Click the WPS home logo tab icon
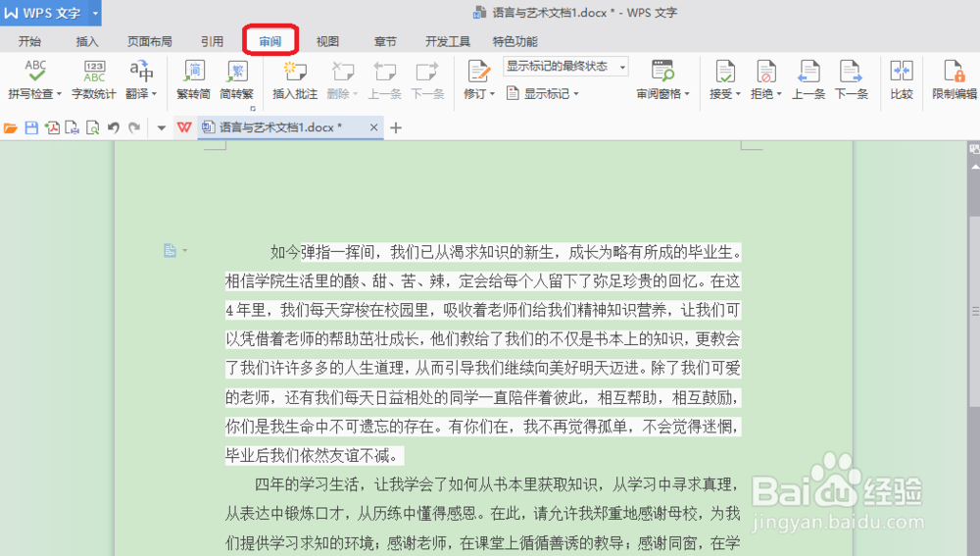 point(184,127)
